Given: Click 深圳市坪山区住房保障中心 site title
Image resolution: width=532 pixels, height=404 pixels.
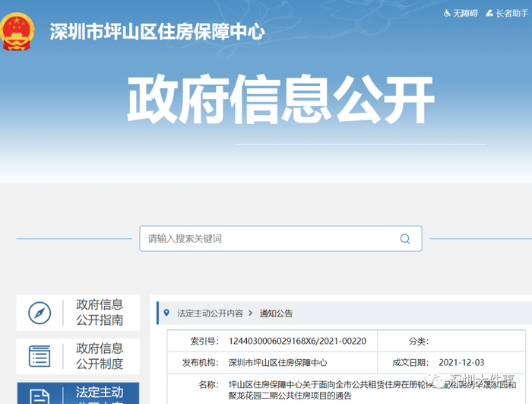Looking at the screenshot, I should point(157,32).
